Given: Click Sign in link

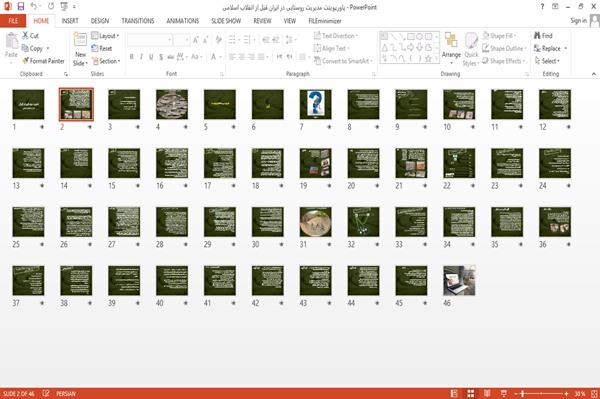Looking at the screenshot, I should click(578, 21).
